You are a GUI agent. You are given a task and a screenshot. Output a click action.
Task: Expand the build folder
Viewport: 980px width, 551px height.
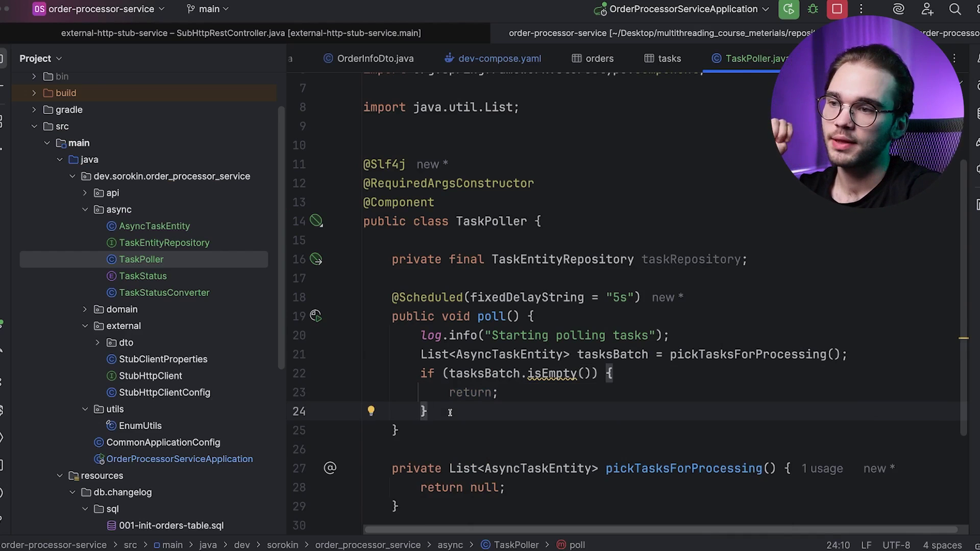[x=34, y=93]
